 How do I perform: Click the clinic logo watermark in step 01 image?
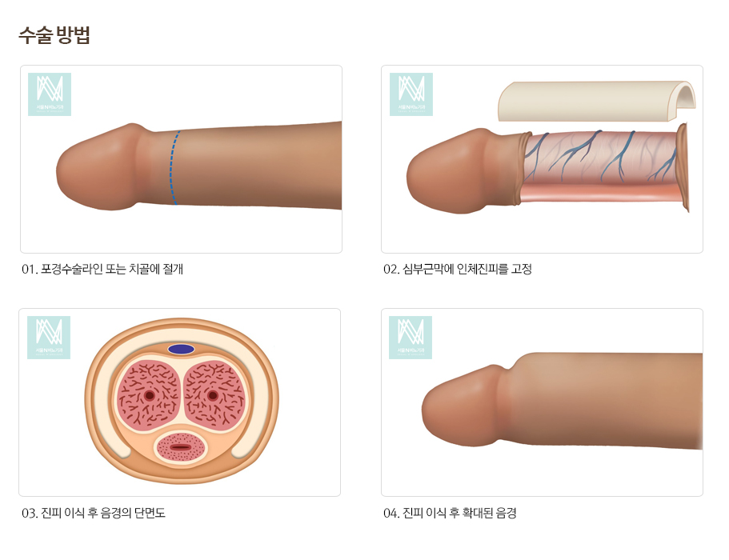coord(50,94)
